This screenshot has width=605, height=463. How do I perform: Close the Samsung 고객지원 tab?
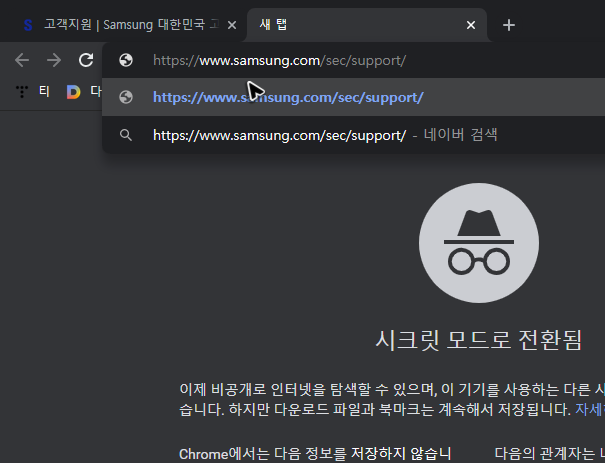[x=232, y=25]
